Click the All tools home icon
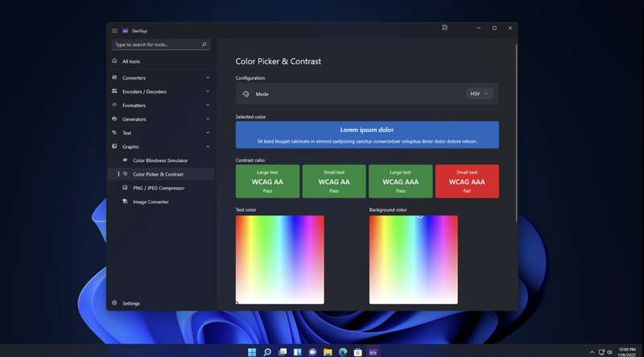Screen dimensions: 644x357 tap(114, 61)
